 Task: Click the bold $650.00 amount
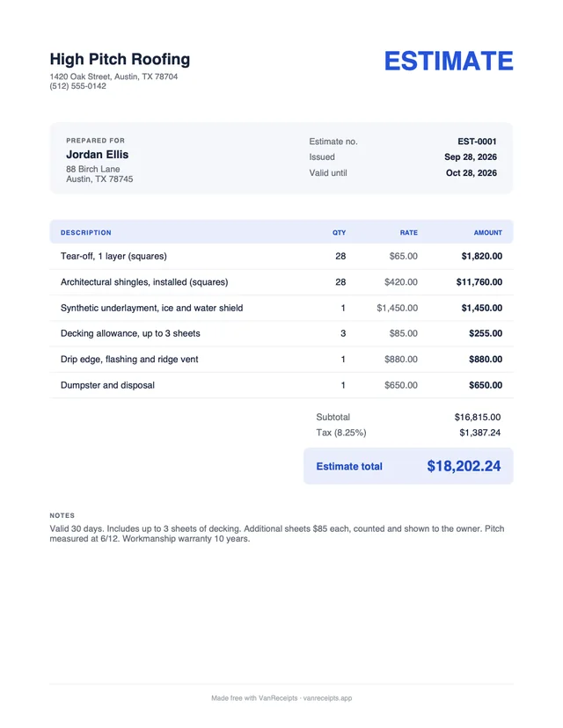click(x=486, y=385)
